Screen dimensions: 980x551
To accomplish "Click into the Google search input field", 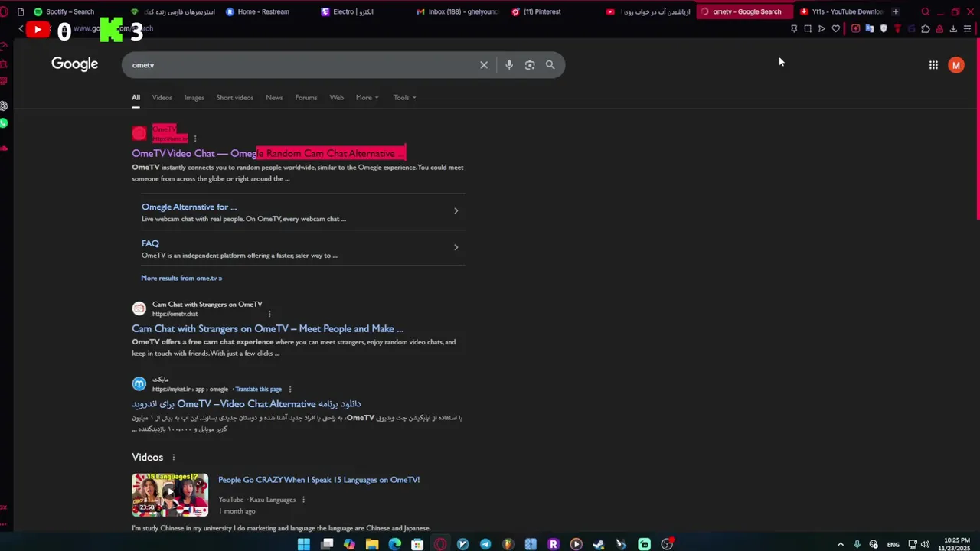I will click(x=302, y=65).
